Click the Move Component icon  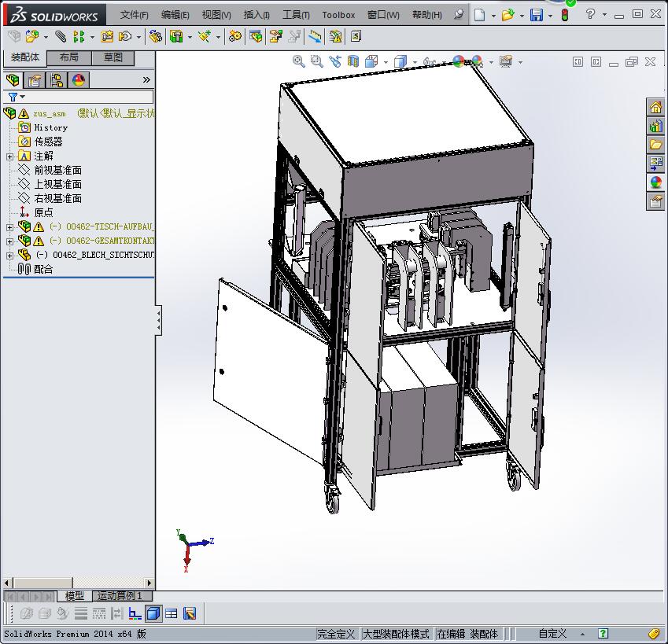coord(125,37)
